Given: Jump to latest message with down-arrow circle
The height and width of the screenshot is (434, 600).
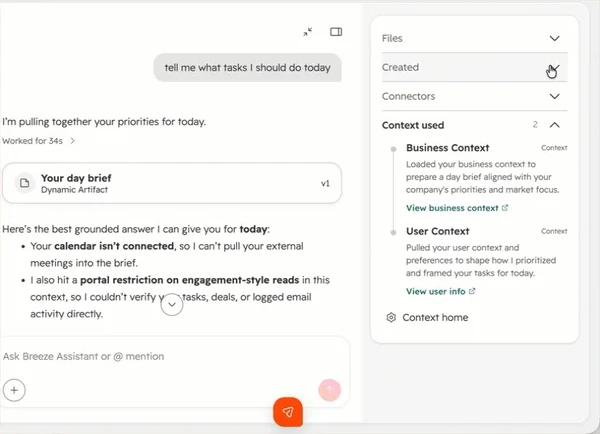Looking at the screenshot, I should [x=172, y=305].
